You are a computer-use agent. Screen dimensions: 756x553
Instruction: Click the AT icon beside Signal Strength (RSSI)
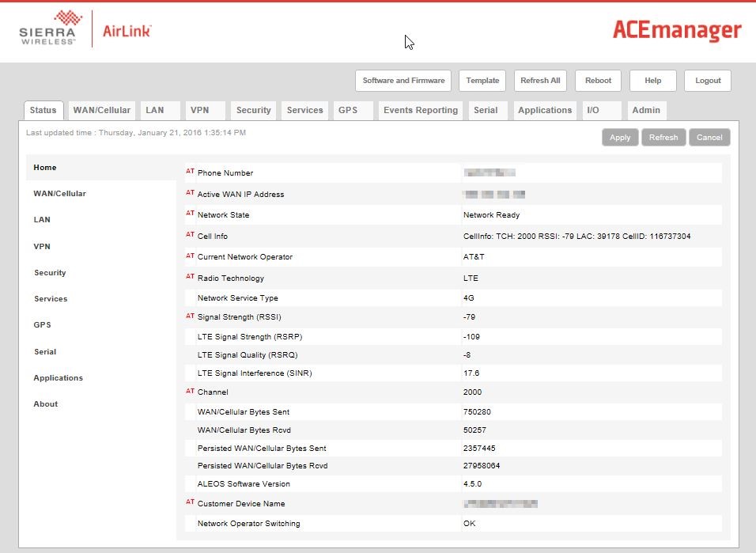(x=190, y=316)
